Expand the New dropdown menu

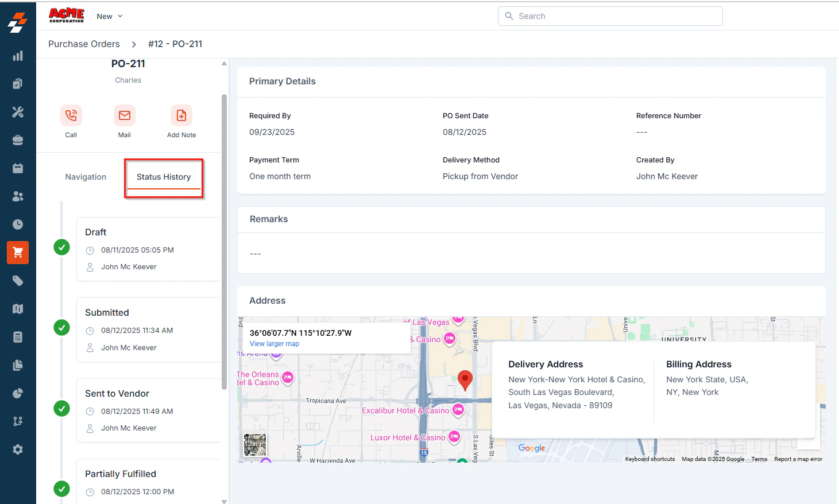click(x=110, y=16)
